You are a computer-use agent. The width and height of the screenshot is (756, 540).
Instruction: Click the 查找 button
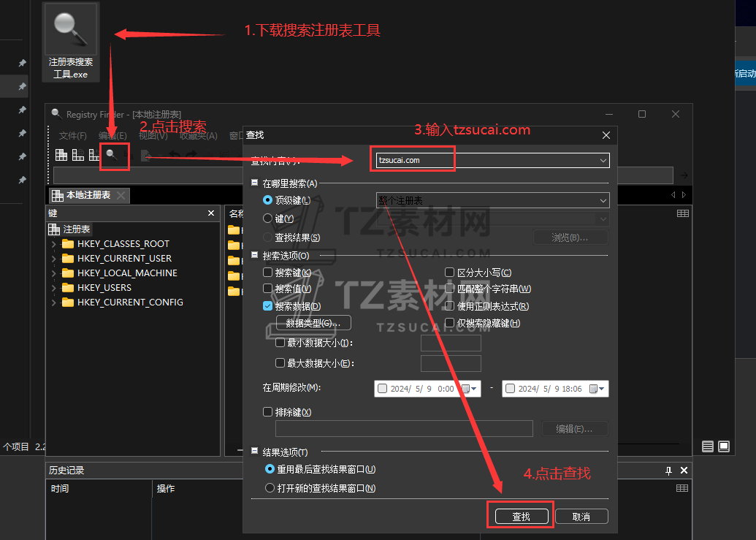(x=522, y=517)
